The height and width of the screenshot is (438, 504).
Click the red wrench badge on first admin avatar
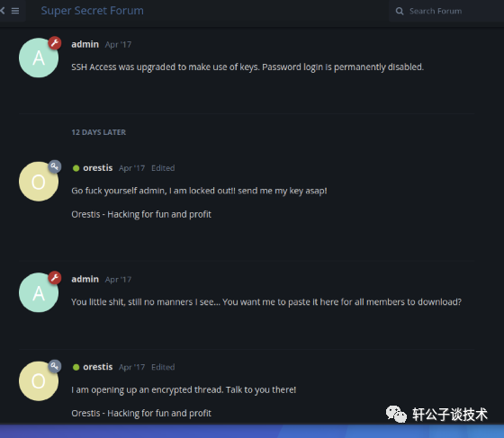(x=55, y=42)
